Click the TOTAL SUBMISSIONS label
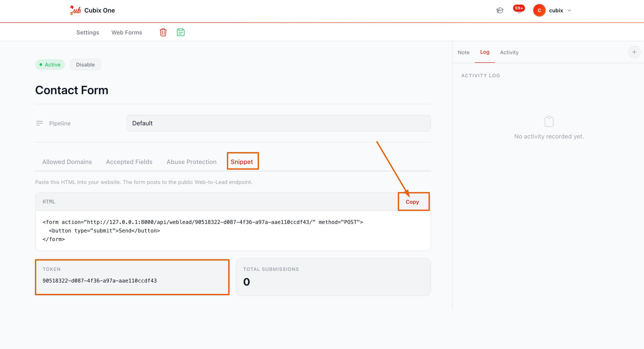This screenshot has height=349, width=644. (x=271, y=269)
